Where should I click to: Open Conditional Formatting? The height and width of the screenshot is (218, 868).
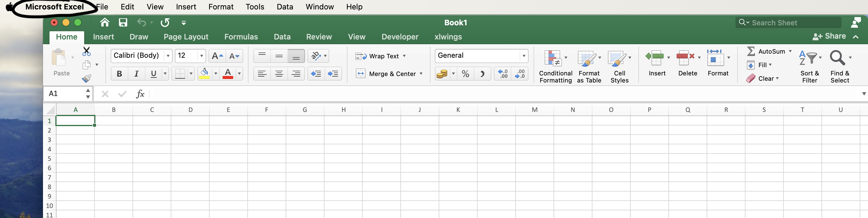point(555,67)
